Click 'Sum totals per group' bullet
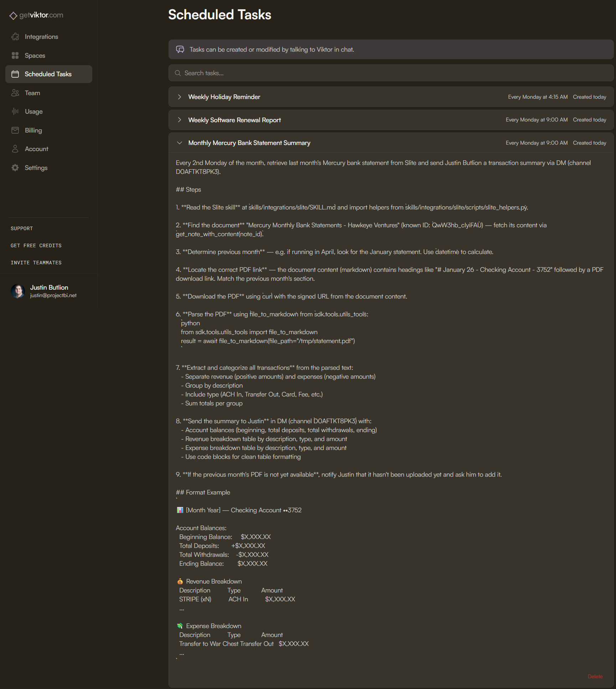Image resolution: width=616 pixels, height=689 pixels. point(212,403)
